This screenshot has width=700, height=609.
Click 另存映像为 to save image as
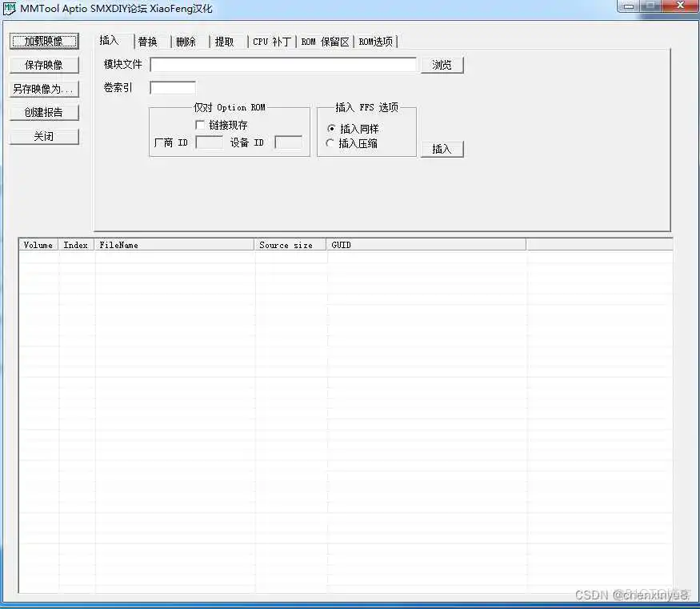tap(44, 88)
